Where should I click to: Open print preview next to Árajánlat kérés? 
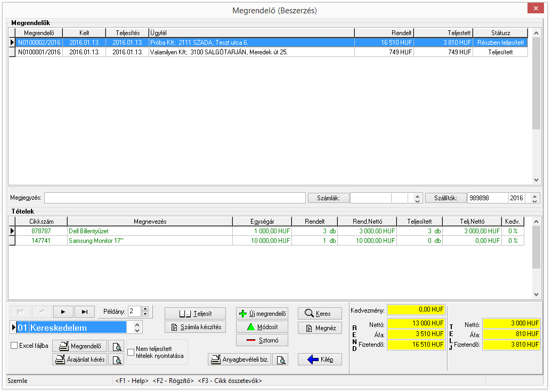pyautogui.click(x=116, y=360)
